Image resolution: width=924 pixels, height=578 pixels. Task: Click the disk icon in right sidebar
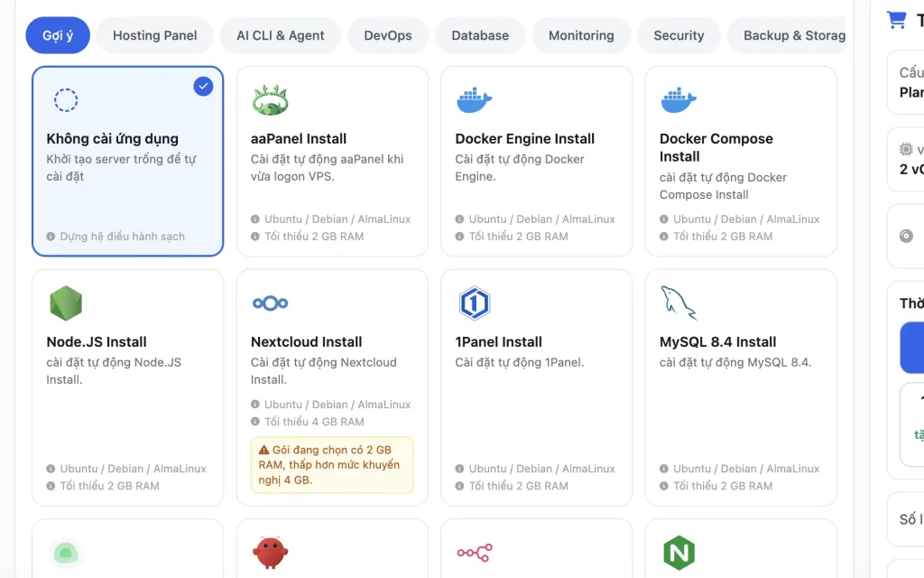(906, 236)
